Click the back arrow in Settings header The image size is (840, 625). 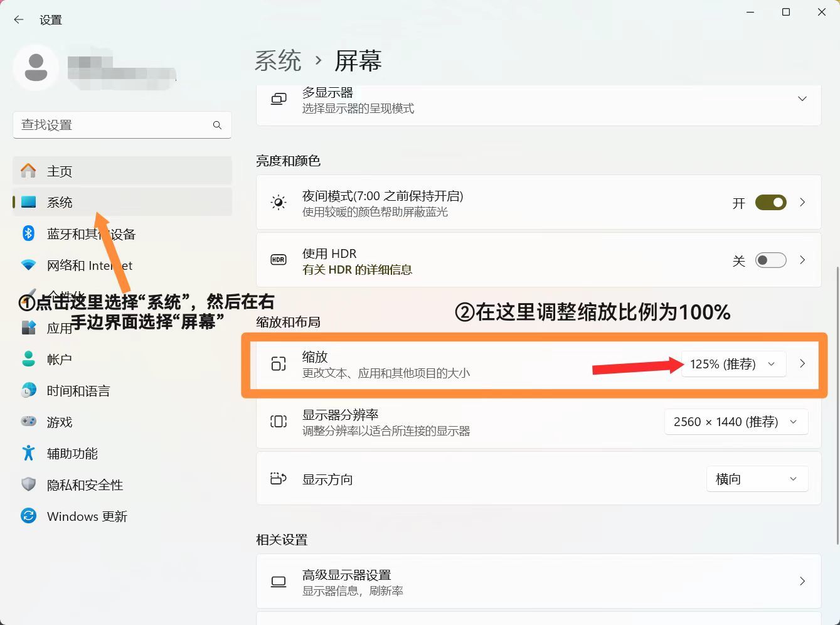19,20
